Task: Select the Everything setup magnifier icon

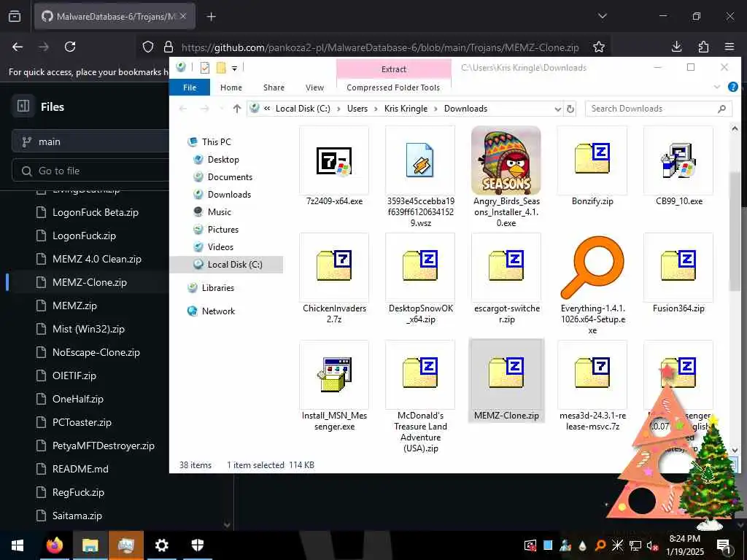Action: (x=592, y=268)
